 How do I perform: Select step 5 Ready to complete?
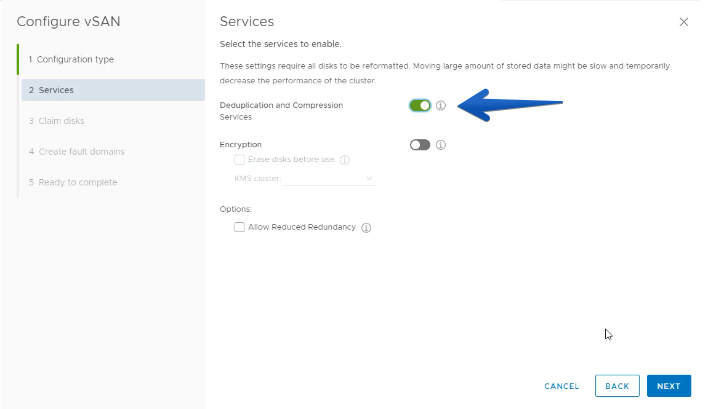[73, 182]
